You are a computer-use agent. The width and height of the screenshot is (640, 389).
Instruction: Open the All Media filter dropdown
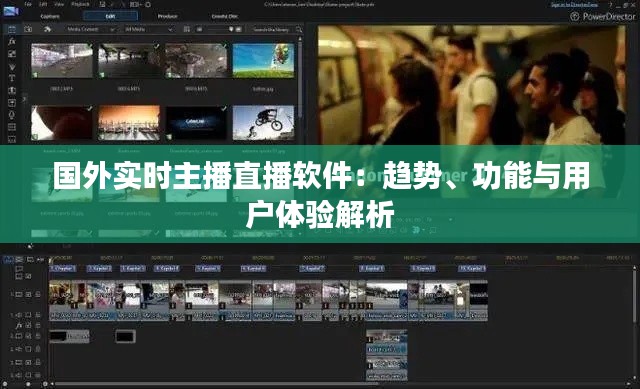[x=149, y=29]
